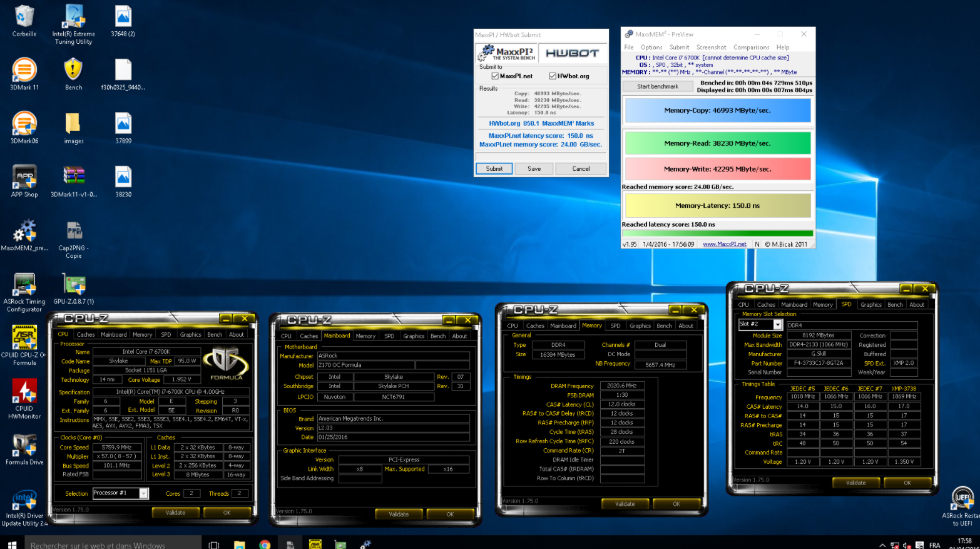980x549 pixels.
Task: Open the Corbeille recycle bin icon
Action: click(x=24, y=21)
